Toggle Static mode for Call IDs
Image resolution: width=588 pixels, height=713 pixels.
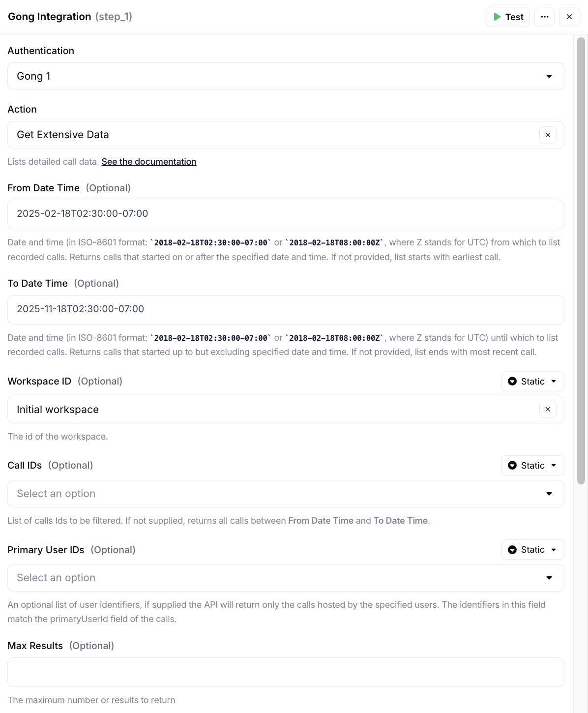532,466
